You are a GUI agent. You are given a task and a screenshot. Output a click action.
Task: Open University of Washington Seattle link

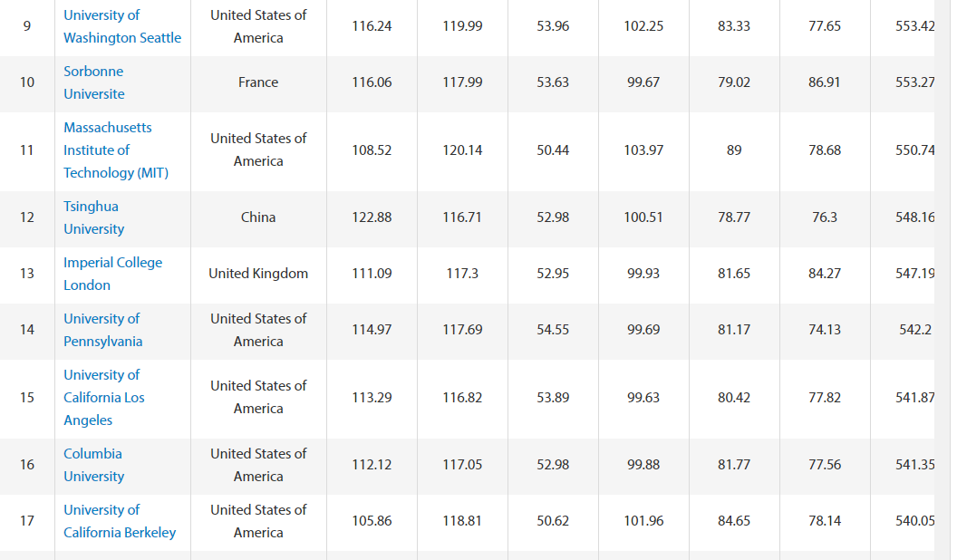click(x=122, y=26)
